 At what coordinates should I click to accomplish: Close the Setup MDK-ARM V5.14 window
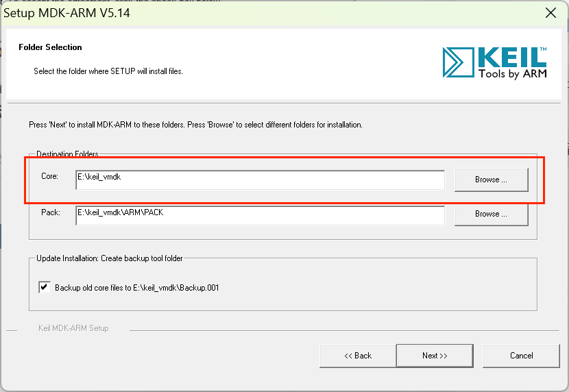point(550,13)
